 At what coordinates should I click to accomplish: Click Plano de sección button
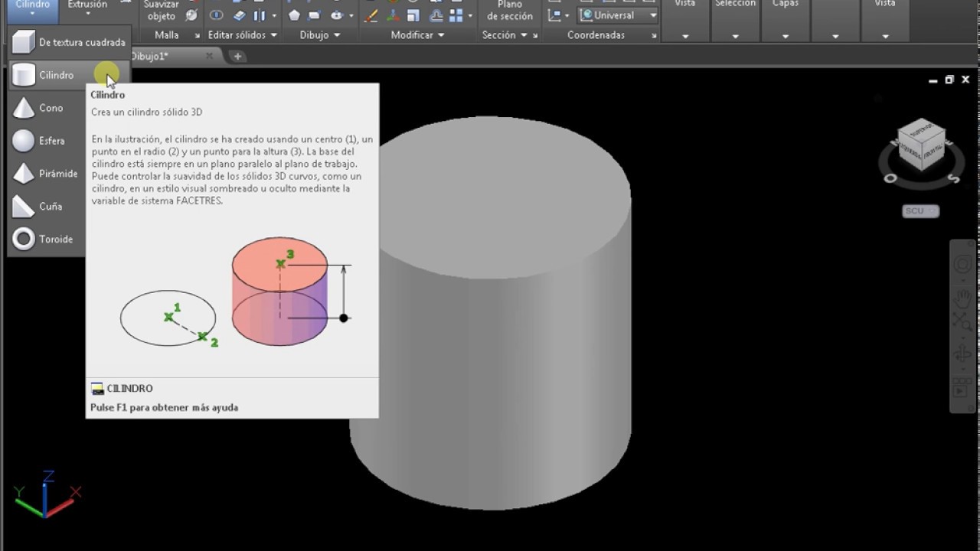click(x=510, y=11)
